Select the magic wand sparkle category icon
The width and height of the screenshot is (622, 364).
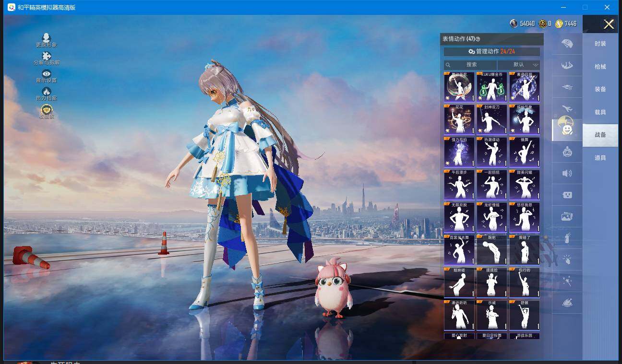click(567, 282)
